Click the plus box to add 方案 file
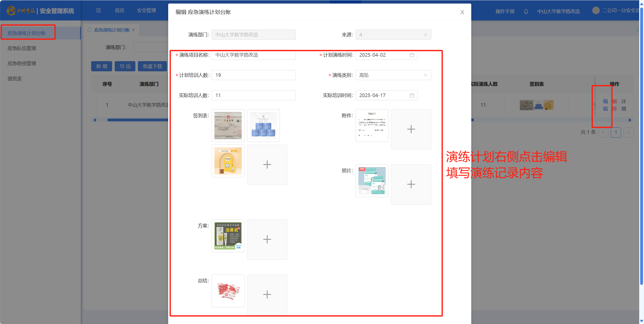This screenshot has width=644, height=324. pos(267,239)
